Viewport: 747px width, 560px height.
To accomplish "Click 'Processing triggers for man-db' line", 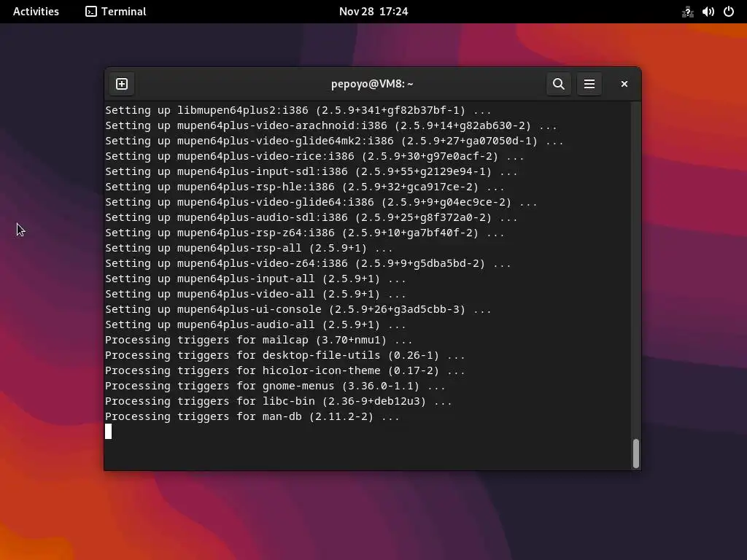I will tap(252, 416).
